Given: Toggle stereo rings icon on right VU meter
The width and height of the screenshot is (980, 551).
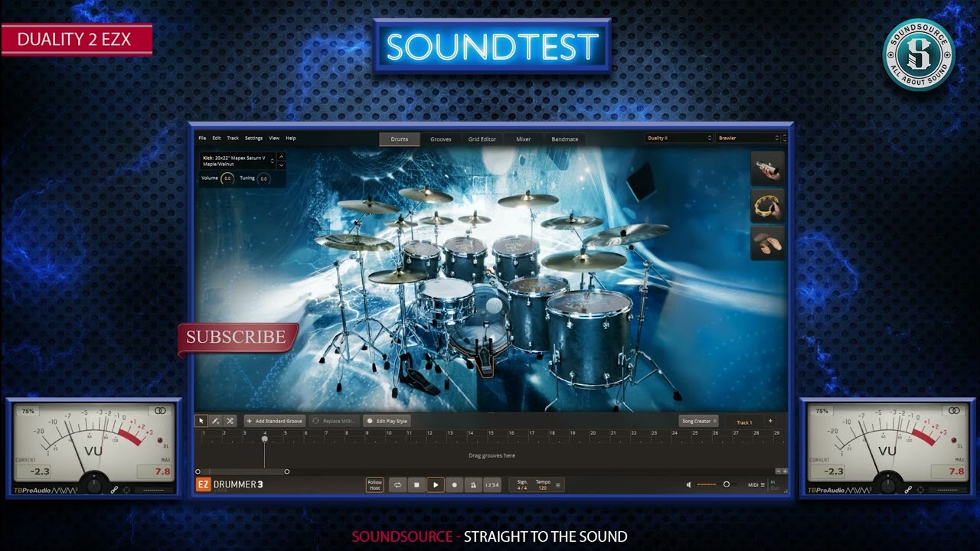Looking at the screenshot, I should click(954, 411).
